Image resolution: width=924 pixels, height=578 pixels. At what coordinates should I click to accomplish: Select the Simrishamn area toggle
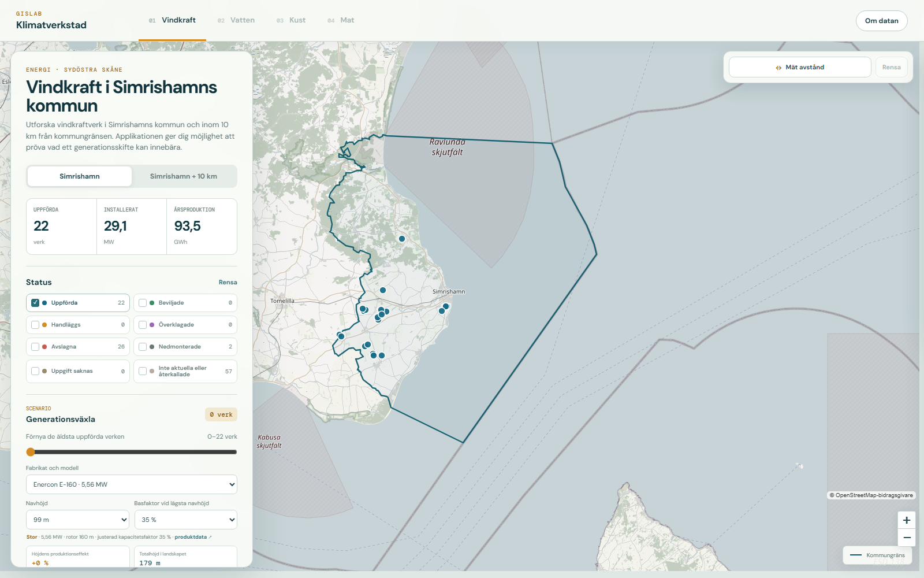tap(80, 176)
